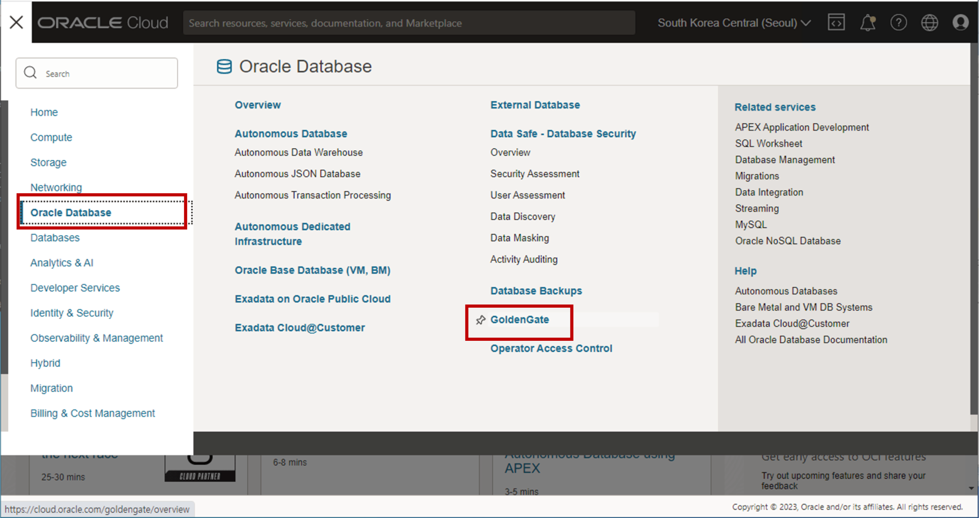The width and height of the screenshot is (980, 518).
Task: Open Data Masking
Action: 520,238
